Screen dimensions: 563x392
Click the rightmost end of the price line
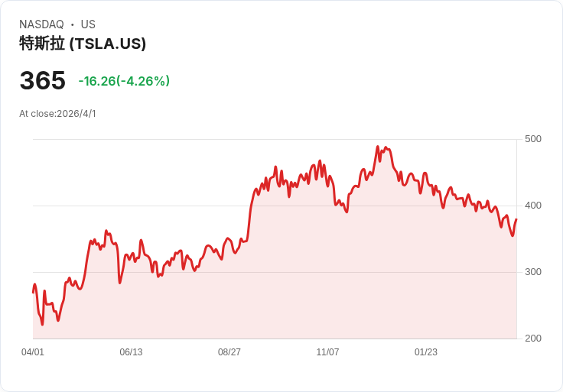click(516, 220)
